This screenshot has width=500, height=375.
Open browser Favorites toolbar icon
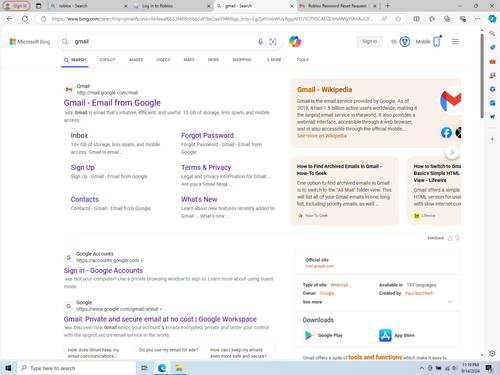pyautogui.click(x=432, y=19)
